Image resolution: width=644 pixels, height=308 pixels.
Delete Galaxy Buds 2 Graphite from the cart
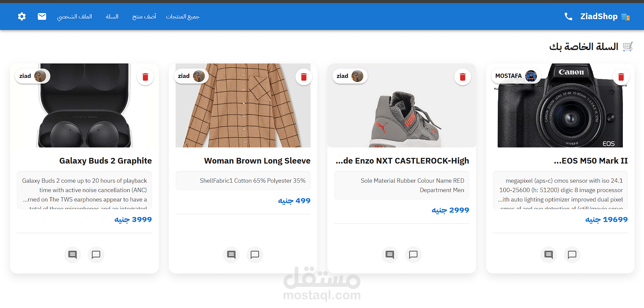(x=145, y=77)
